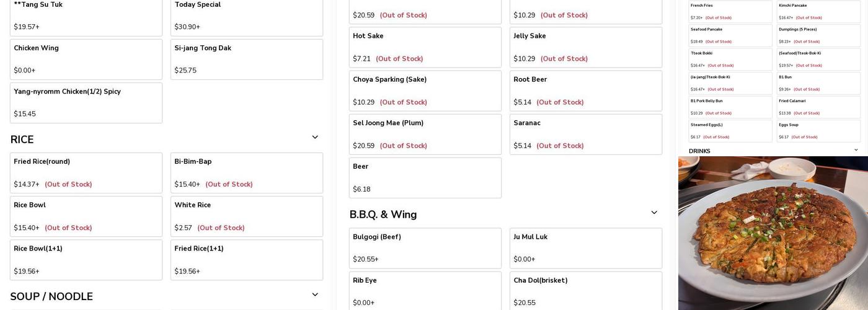The width and height of the screenshot is (868, 310).
Task: Click the Hot Sake drink card
Action: (x=425, y=47)
